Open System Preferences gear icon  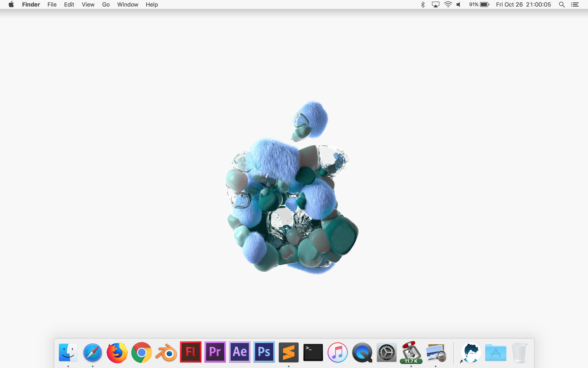click(386, 352)
